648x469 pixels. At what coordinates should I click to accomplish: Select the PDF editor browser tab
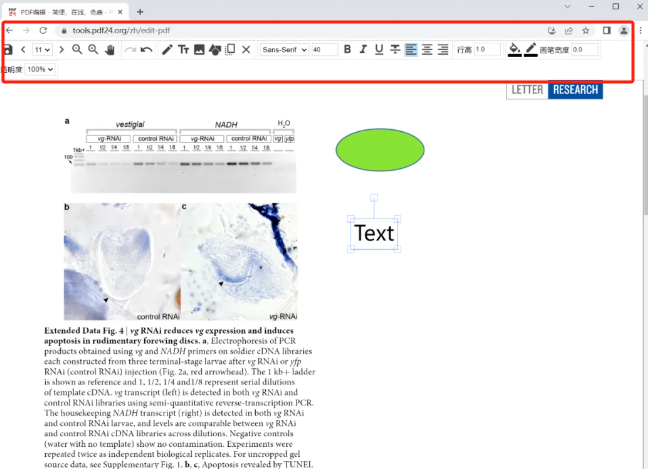[x=66, y=12]
